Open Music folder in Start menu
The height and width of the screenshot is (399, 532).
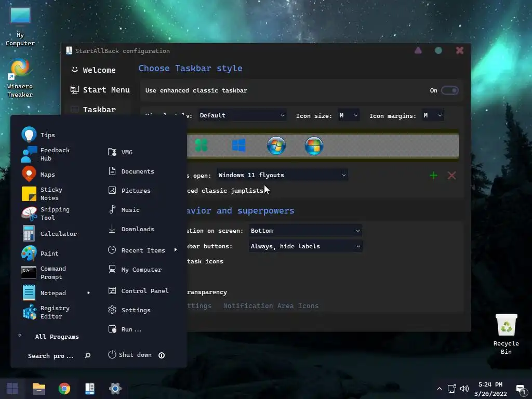[124, 210]
